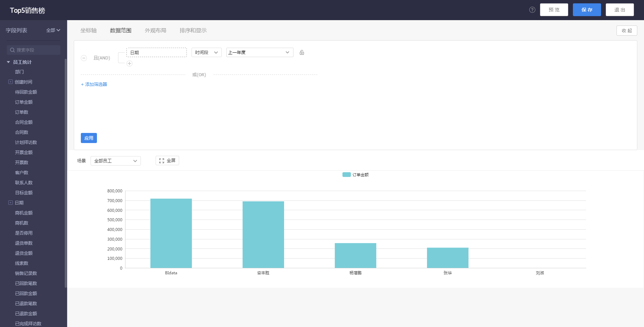Click the minus icon to remove filter group

(84, 58)
